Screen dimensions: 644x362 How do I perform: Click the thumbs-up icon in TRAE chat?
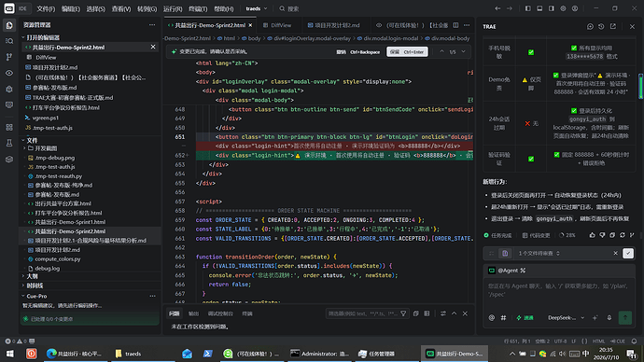pyautogui.click(x=592, y=235)
